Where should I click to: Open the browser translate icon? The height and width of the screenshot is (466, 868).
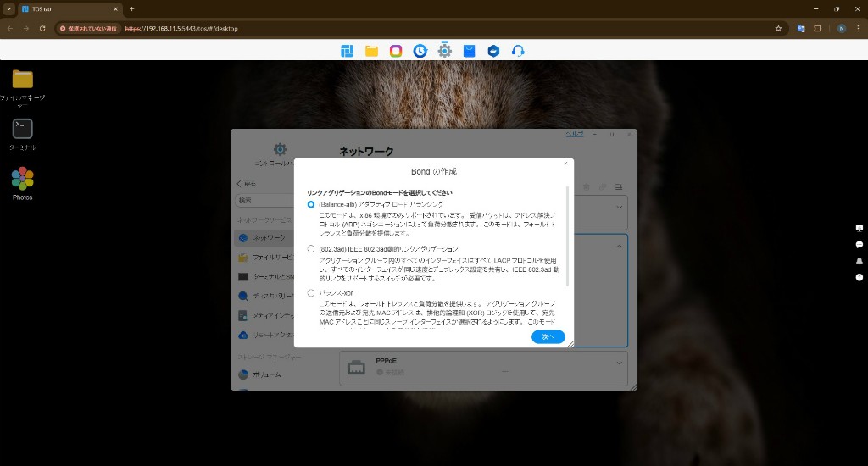(x=800, y=28)
